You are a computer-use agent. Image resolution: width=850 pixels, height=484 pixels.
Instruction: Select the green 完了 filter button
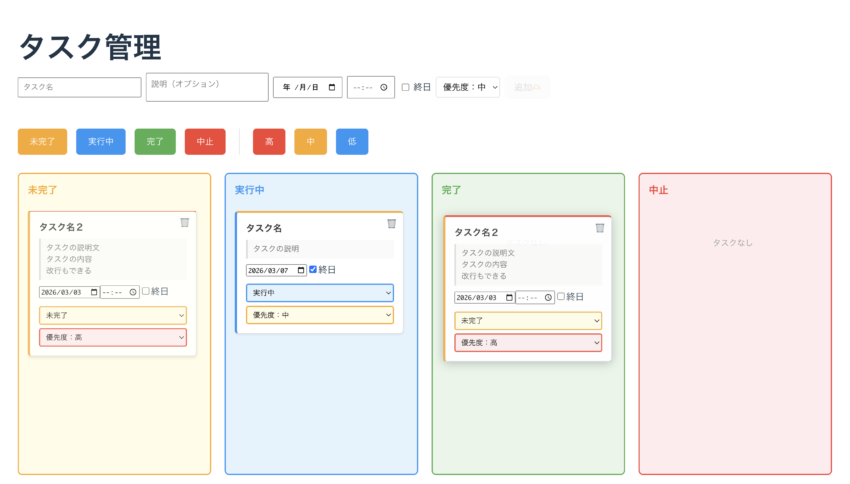tap(155, 142)
